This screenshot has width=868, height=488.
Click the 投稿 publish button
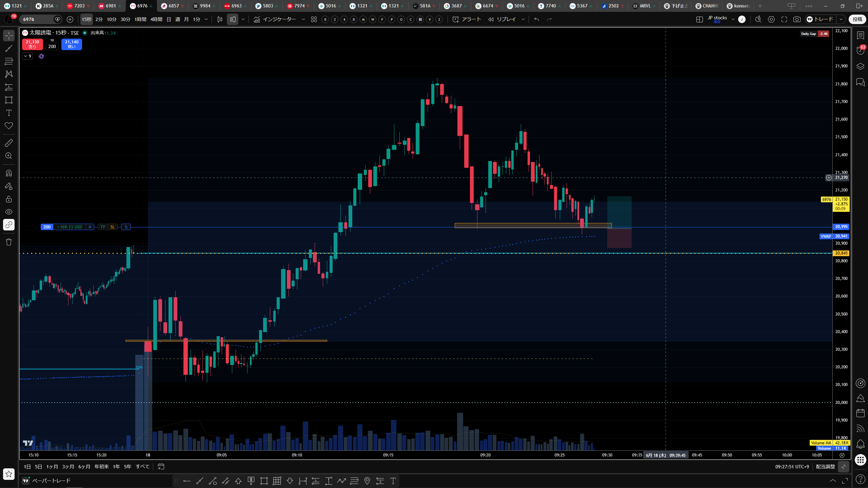pos(857,19)
